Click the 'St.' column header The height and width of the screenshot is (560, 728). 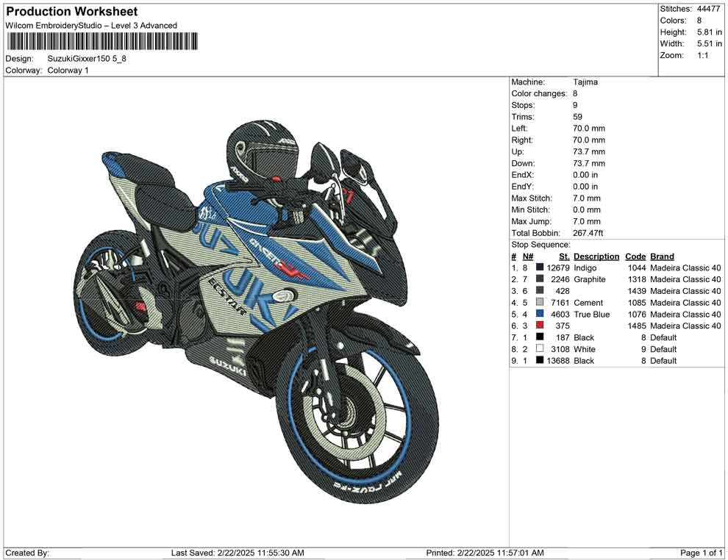tap(564, 256)
